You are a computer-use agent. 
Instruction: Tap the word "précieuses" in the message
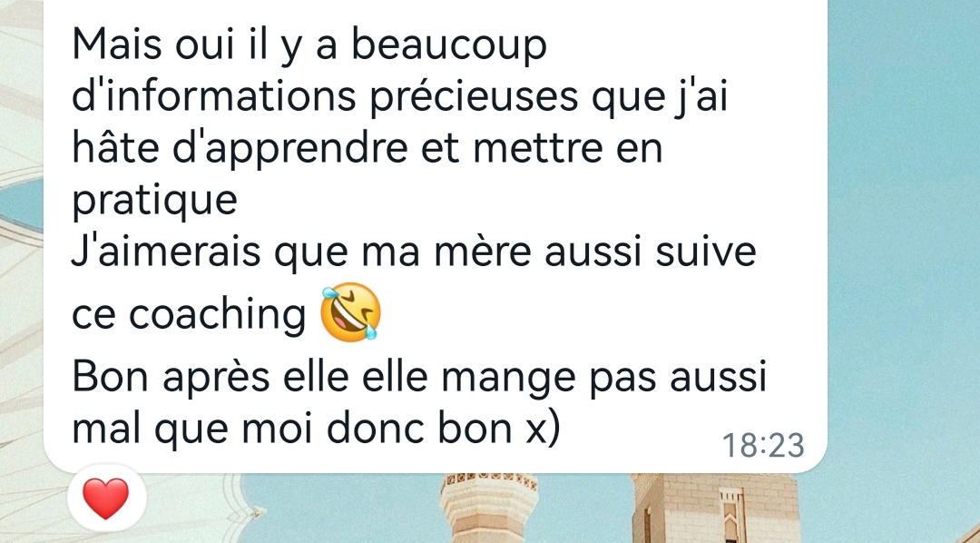pos(475,98)
